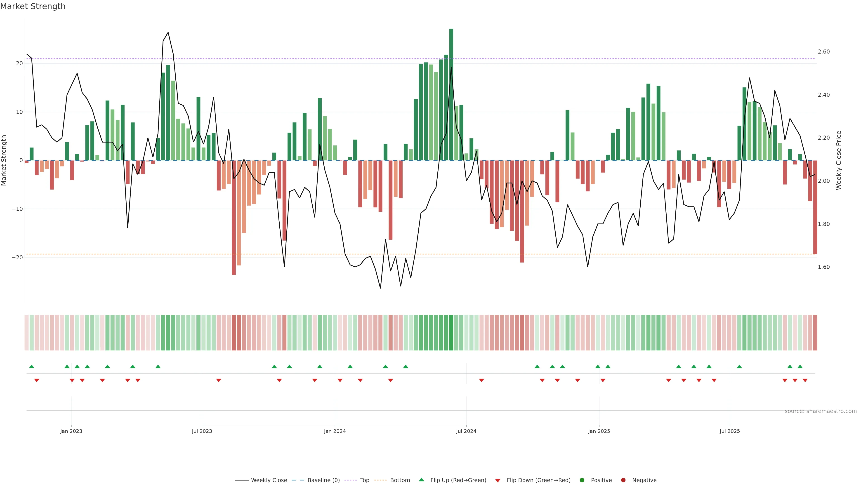The image size is (868, 488).
Task: Click the Weekly Close Price axis title
Action: [x=839, y=160]
